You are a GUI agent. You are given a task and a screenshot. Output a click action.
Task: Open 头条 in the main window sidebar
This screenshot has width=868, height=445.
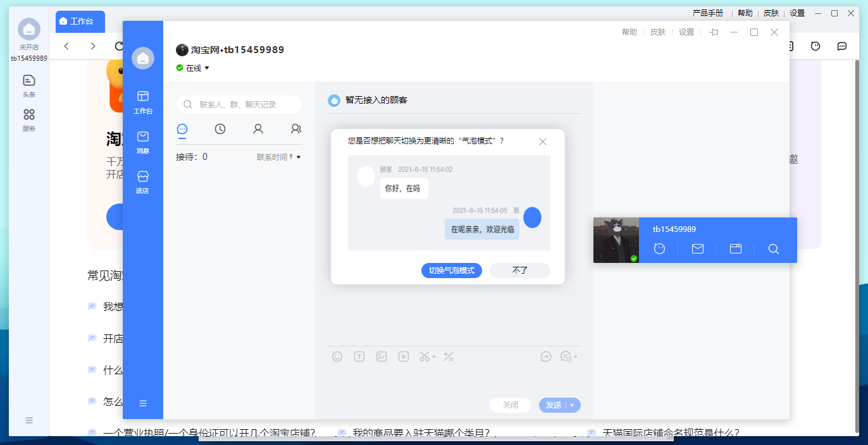click(29, 85)
